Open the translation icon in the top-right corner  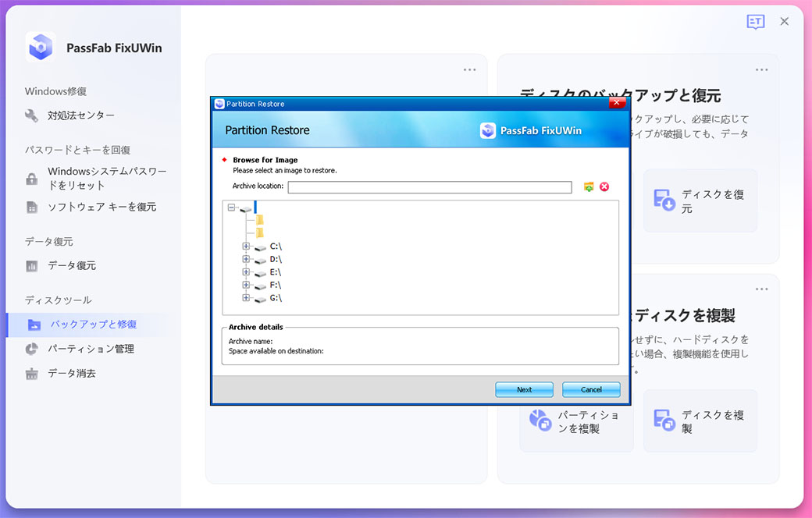(755, 22)
